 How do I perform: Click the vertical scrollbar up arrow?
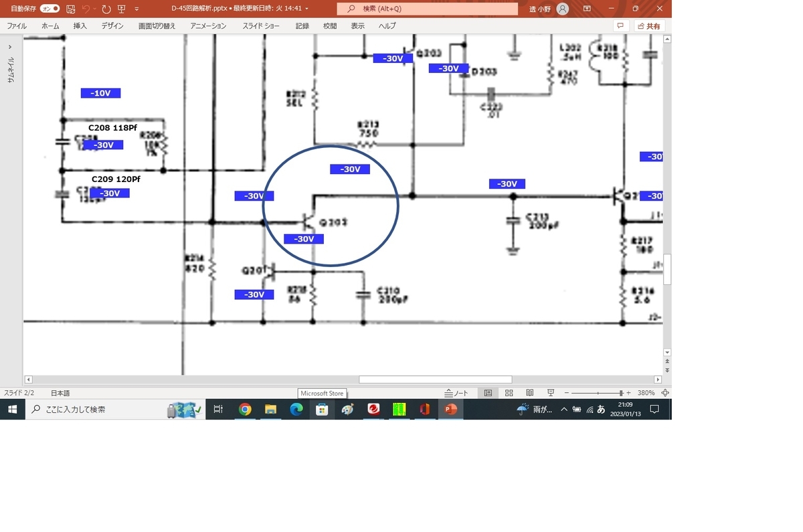tap(667, 40)
